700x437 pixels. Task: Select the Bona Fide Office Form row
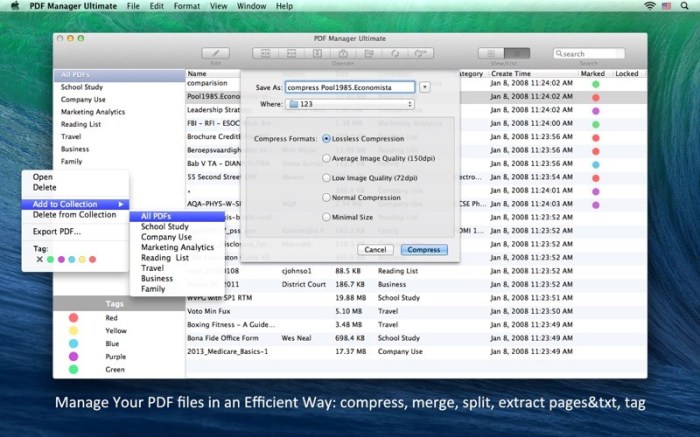coord(416,338)
